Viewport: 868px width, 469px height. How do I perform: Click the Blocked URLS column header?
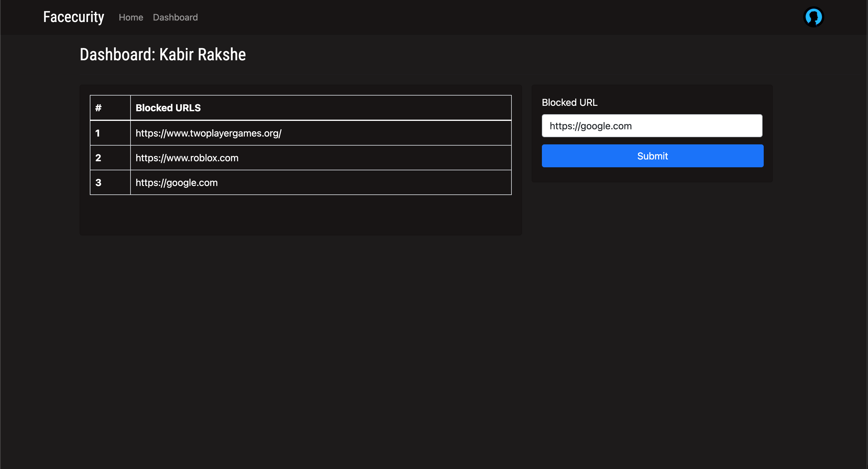click(168, 108)
